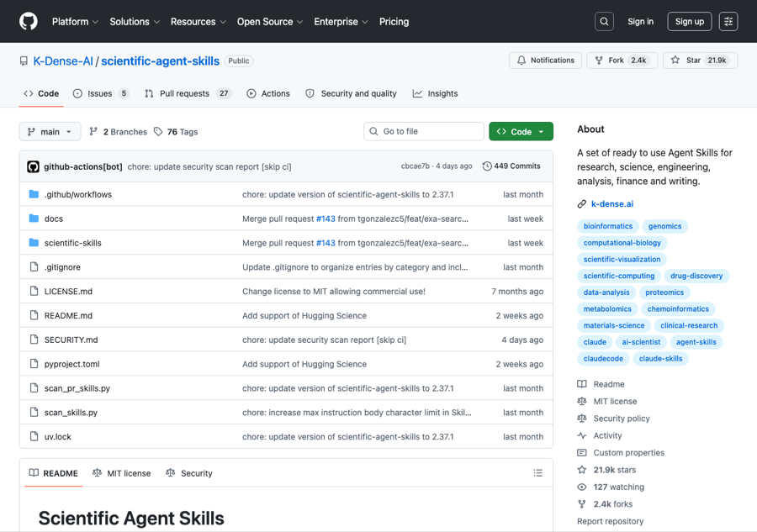Expand the Platform menu
Screen dimensions: 757x532
click(75, 22)
